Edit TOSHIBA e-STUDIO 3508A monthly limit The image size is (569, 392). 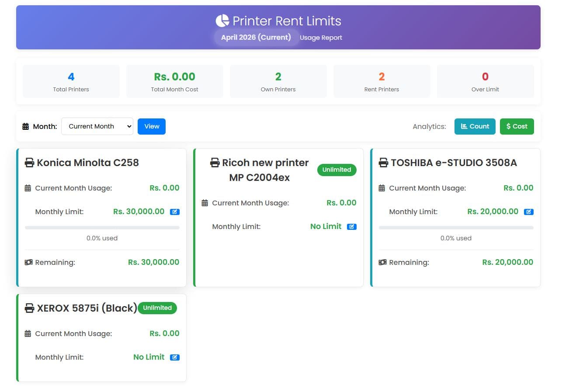coord(529,212)
